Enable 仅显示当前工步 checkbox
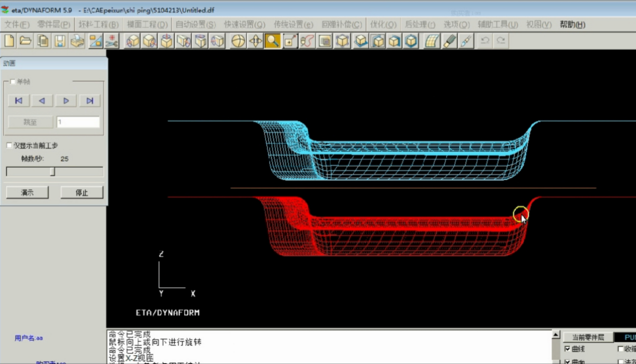The image size is (636, 364). tap(9, 145)
